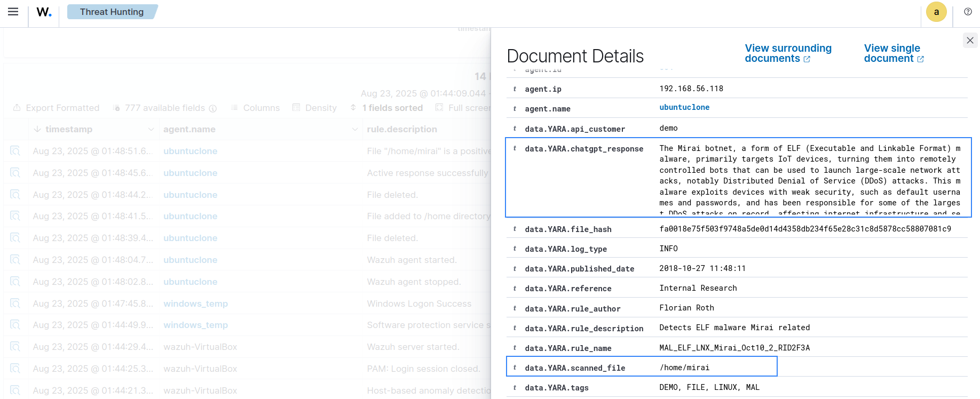Select the Threat Hunting breadcrumb tab
The height and width of the screenshot is (399, 980).
click(x=112, y=12)
